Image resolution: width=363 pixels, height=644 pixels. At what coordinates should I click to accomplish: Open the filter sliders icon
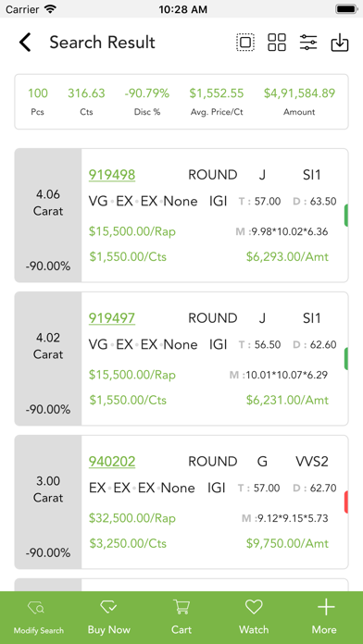coord(308,43)
